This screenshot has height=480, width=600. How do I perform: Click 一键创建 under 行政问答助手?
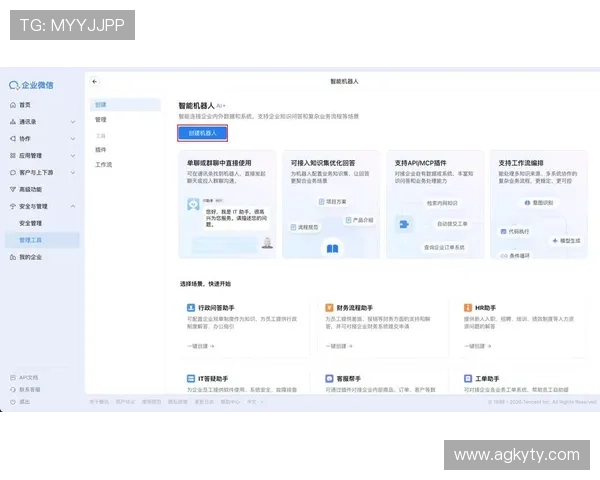click(201, 346)
